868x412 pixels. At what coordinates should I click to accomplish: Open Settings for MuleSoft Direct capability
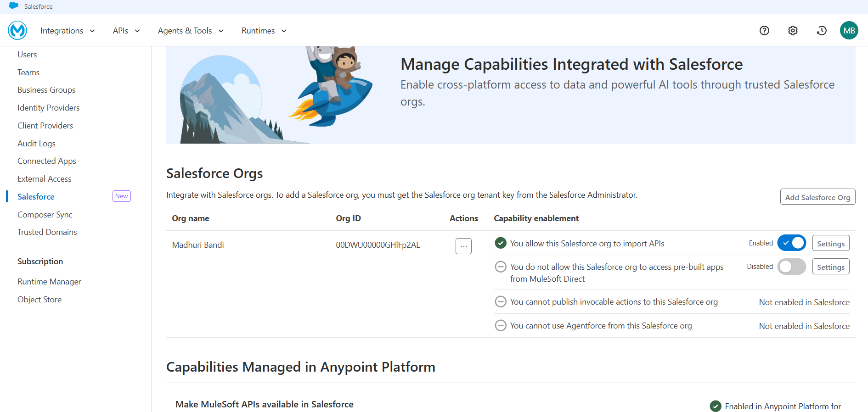[x=830, y=267]
